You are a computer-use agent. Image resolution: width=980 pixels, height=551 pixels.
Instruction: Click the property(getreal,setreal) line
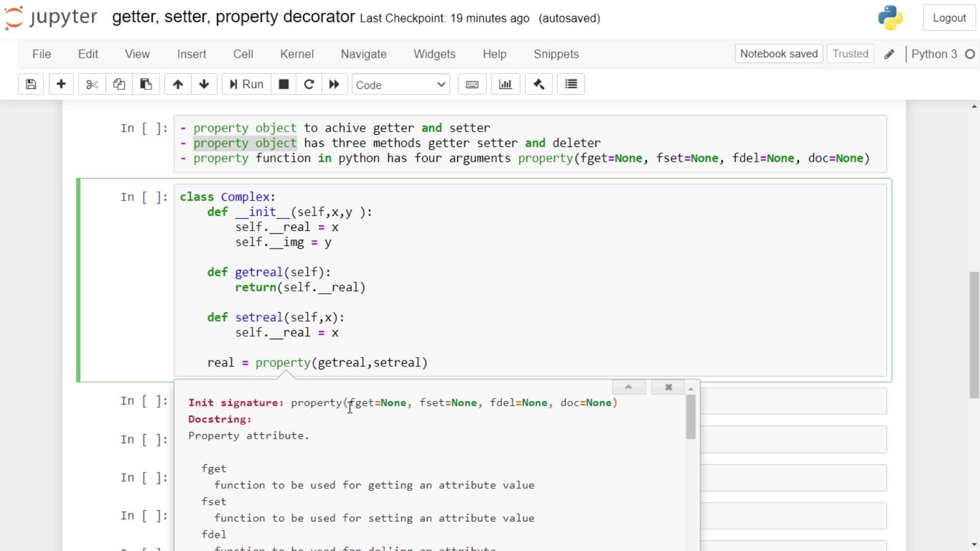[x=317, y=363]
